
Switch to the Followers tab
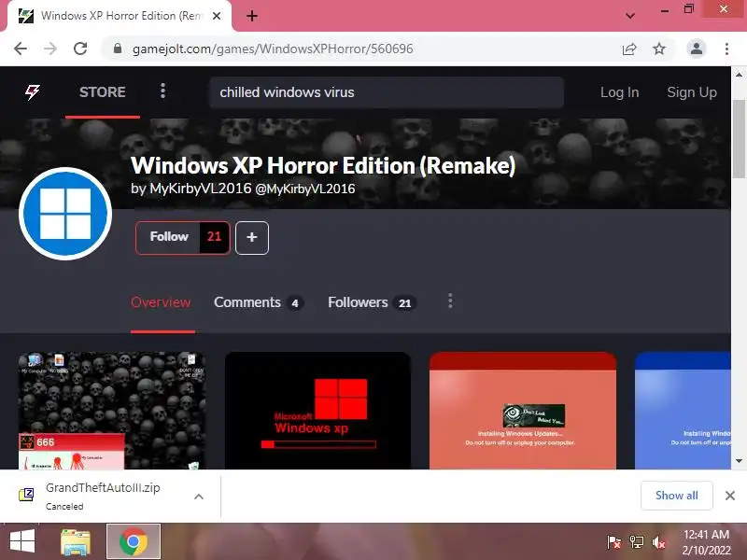point(372,302)
